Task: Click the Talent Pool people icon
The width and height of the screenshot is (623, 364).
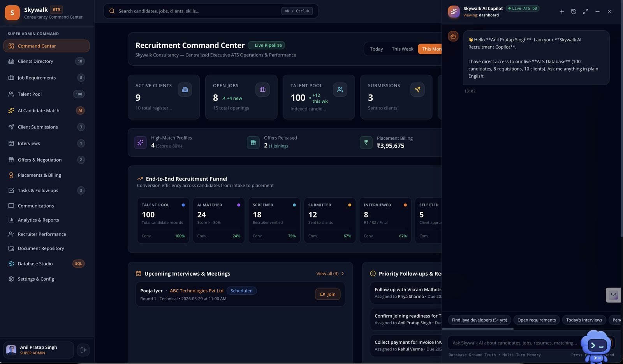Action: tap(340, 90)
